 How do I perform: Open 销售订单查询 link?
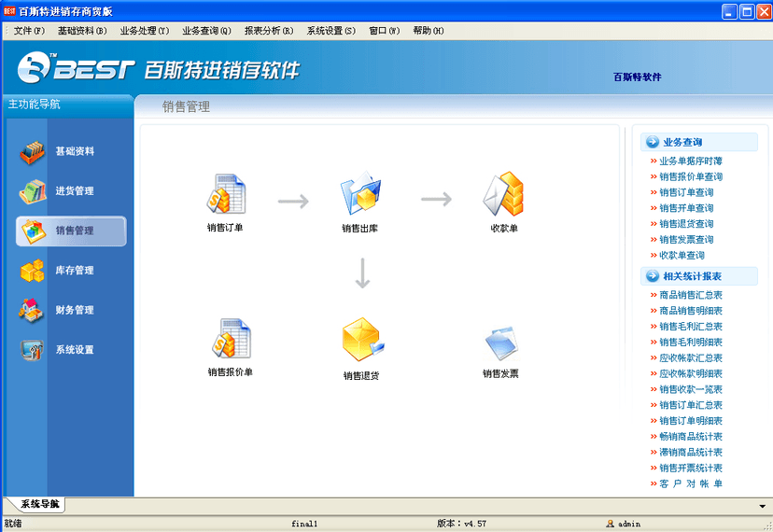click(x=686, y=192)
